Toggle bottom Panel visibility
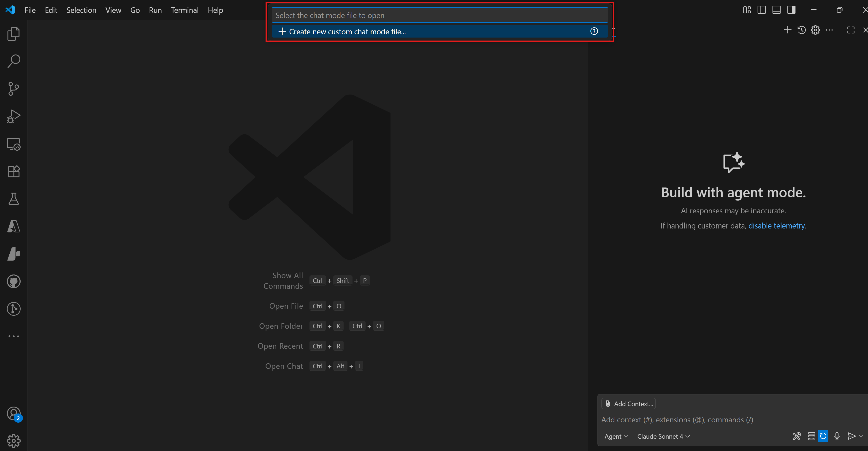The image size is (868, 451). (776, 10)
